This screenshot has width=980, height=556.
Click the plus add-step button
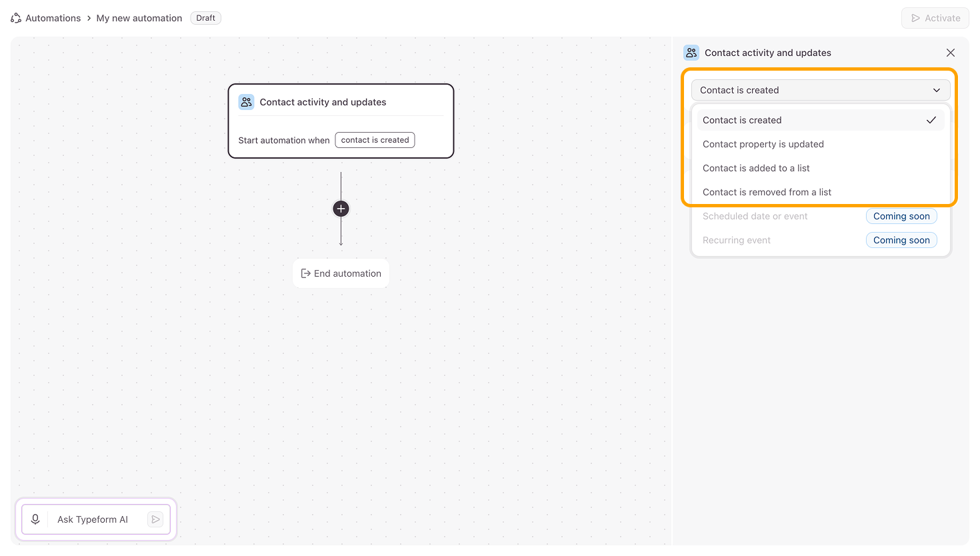pyautogui.click(x=341, y=209)
